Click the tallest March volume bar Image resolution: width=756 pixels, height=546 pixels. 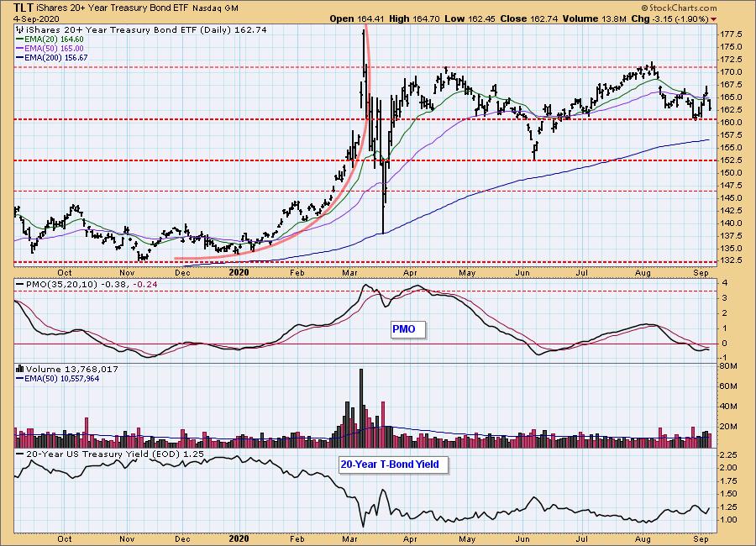point(361,408)
